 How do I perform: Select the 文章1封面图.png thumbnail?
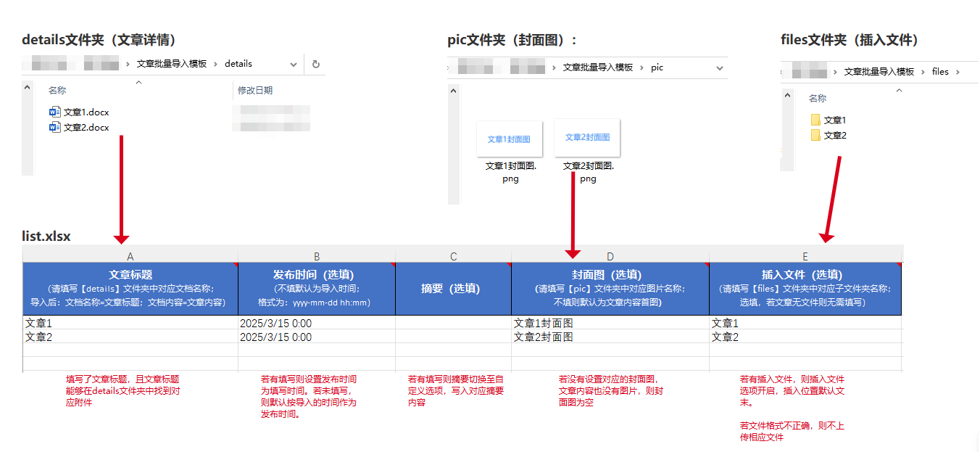tap(509, 139)
